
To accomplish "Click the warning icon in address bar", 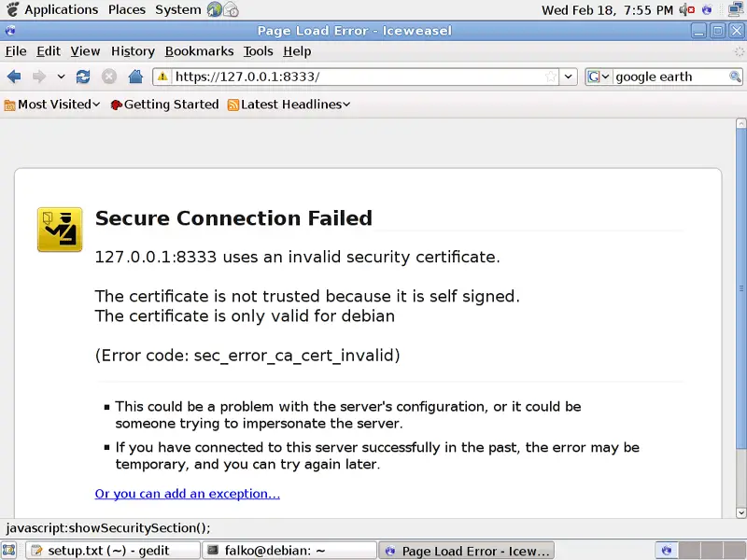I will [162, 77].
